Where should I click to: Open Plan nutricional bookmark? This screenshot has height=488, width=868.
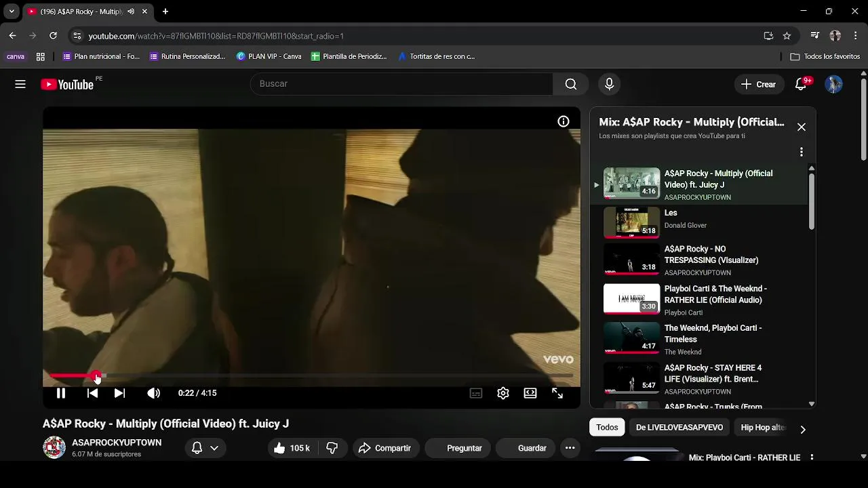click(101, 57)
